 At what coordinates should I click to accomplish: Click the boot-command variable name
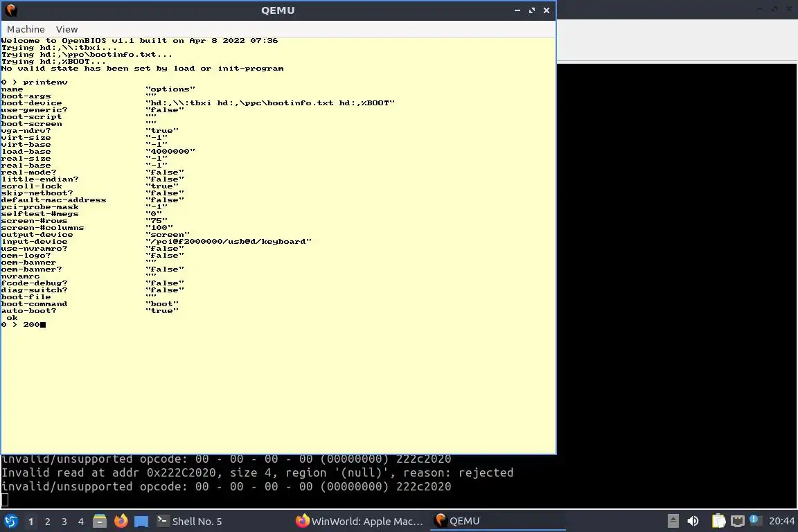coord(34,304)
